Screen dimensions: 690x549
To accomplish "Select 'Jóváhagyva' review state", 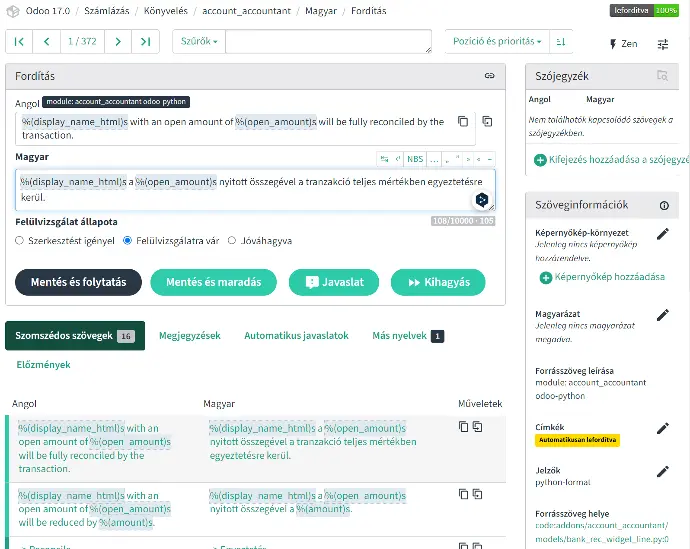I will 232,241.
